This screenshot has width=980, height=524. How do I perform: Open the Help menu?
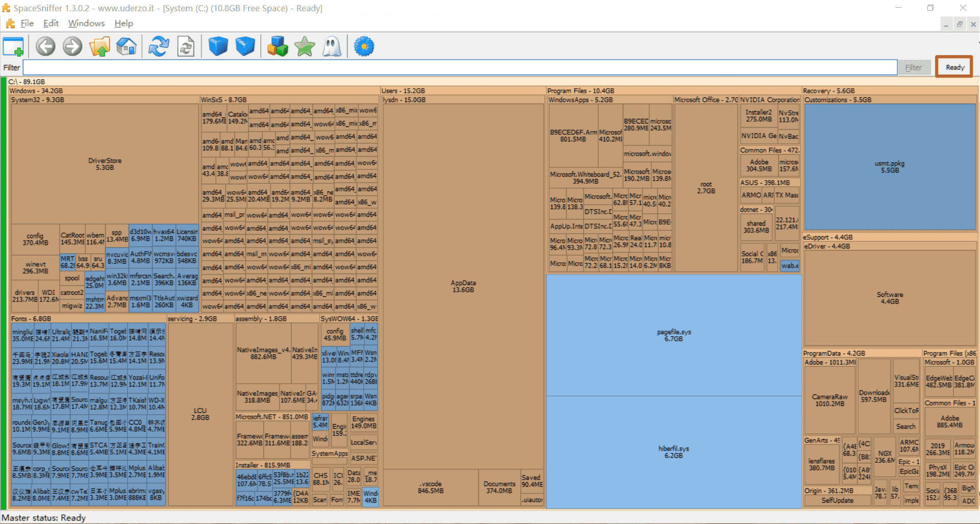click(x=124, y=23)
